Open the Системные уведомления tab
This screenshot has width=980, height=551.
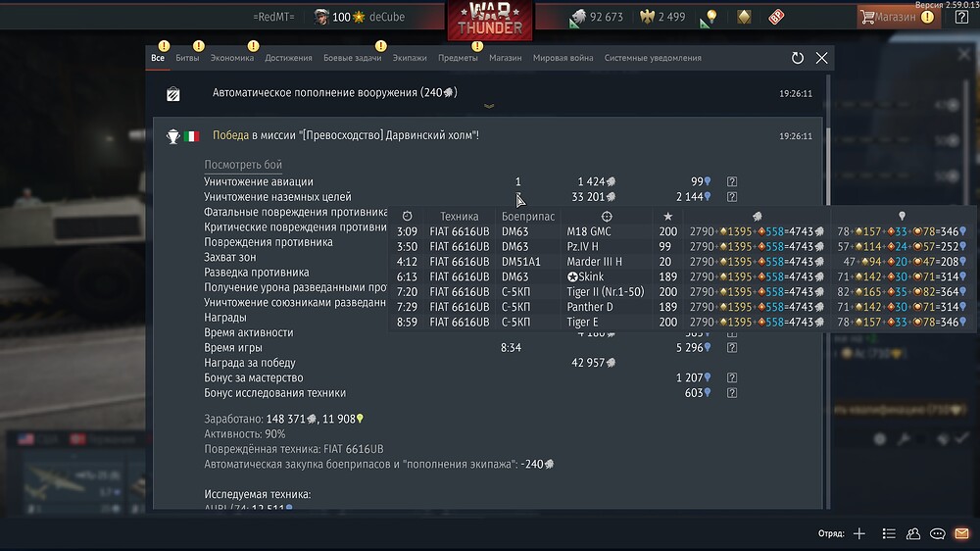pyautogui.click(x=653, y=58)
